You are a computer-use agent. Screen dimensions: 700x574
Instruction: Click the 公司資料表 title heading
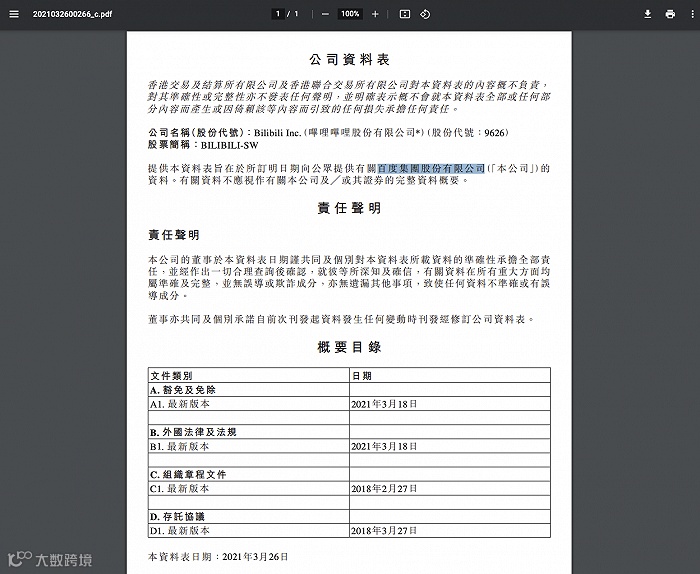(x=349, y=60)
